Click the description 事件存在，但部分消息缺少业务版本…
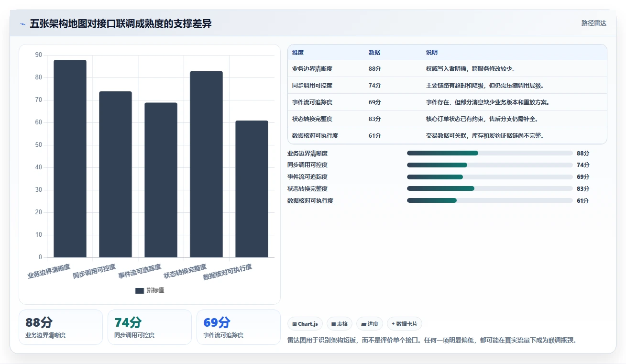The width and height of the screenshot is (626, 364). 488,102
